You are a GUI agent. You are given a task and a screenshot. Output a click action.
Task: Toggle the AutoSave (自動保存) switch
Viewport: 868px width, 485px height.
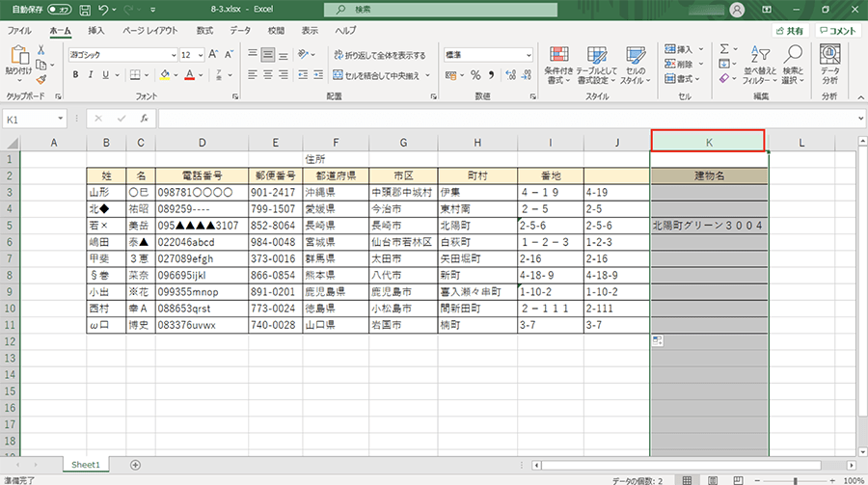(x=59, y=10)
